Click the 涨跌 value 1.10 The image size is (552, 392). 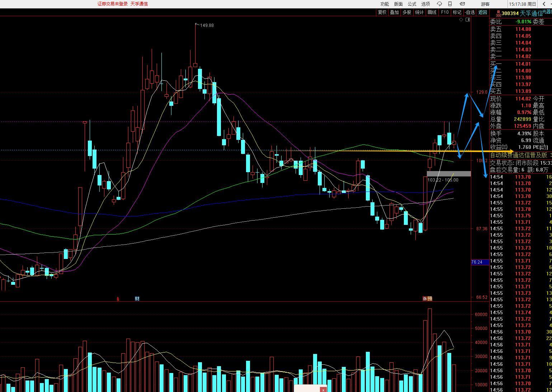[x=526, y=105]
